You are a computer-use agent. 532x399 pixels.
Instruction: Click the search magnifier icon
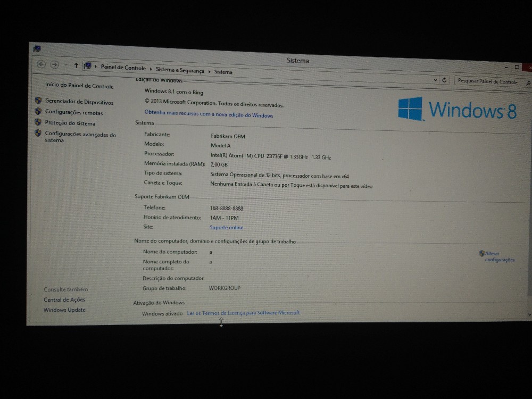point(528,83)
